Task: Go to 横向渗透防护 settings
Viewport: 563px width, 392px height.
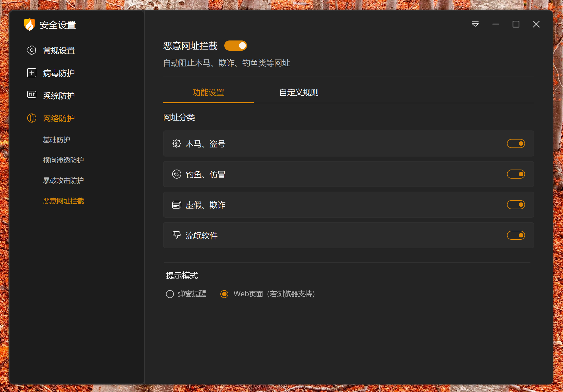Action: pos(63,160)
